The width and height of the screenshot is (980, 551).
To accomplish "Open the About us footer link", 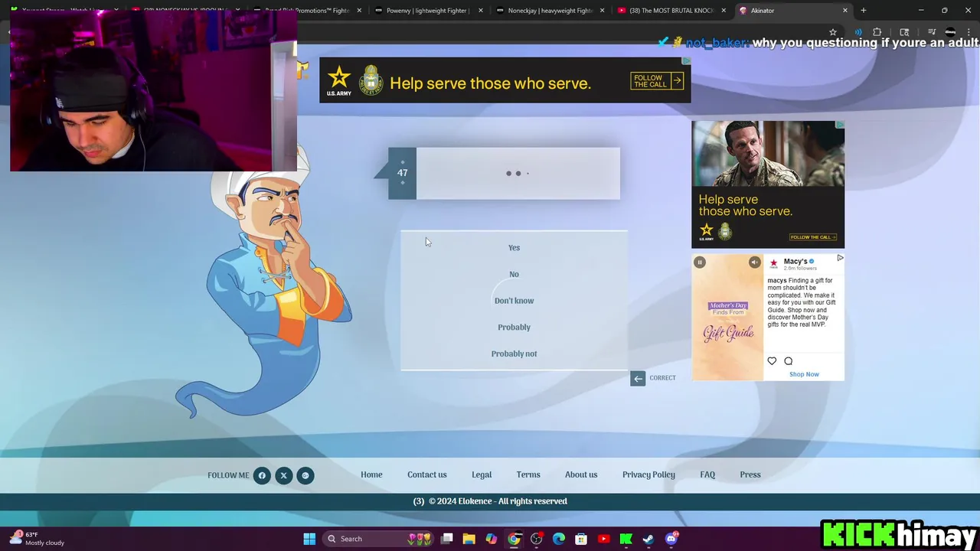I will [x=581, y=474].
